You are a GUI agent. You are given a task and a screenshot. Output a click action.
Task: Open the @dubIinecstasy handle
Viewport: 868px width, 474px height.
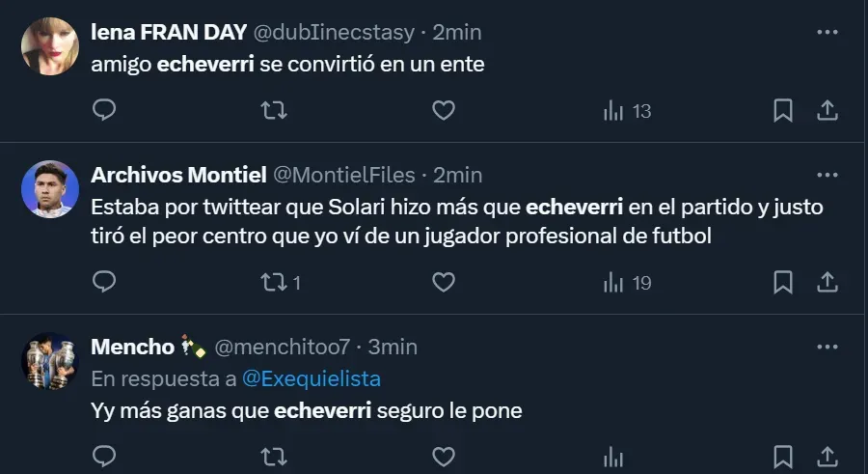pyautogui.click(x=333, y=32)
